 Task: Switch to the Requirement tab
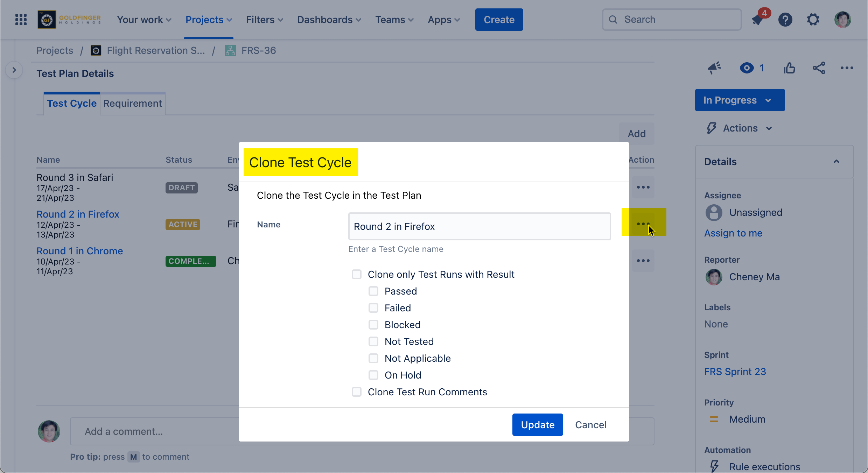click(x=133, y=104)
